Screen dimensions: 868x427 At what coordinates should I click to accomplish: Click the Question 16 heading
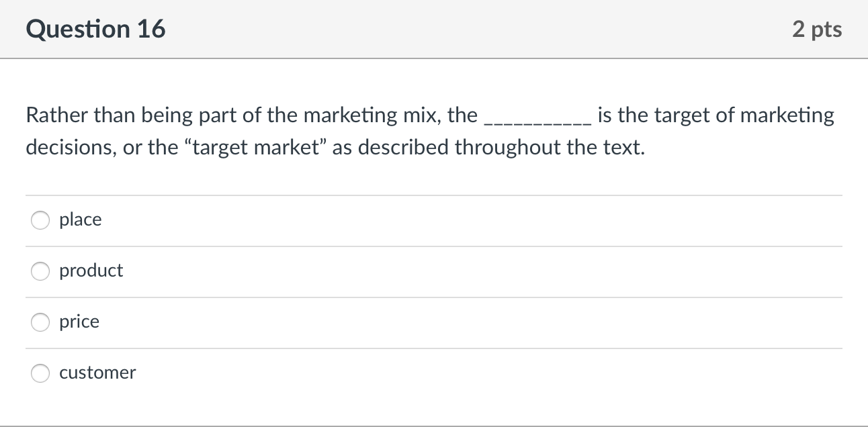[95, 28]
